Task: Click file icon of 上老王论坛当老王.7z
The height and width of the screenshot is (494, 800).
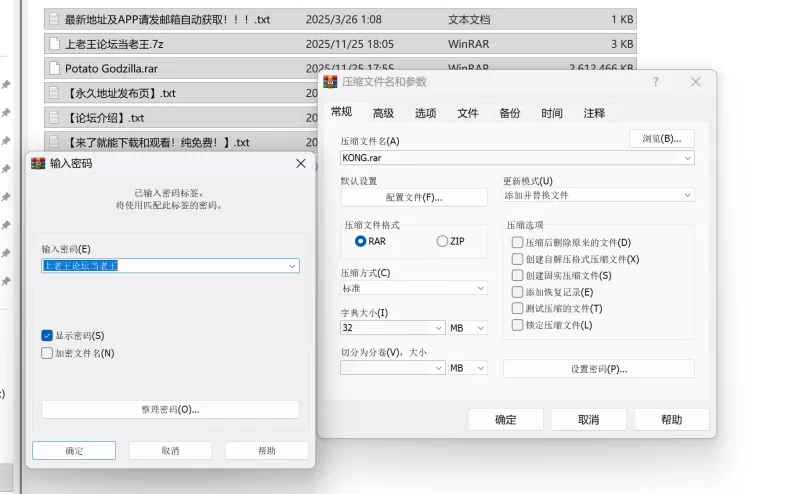Action: pos(54,44)
